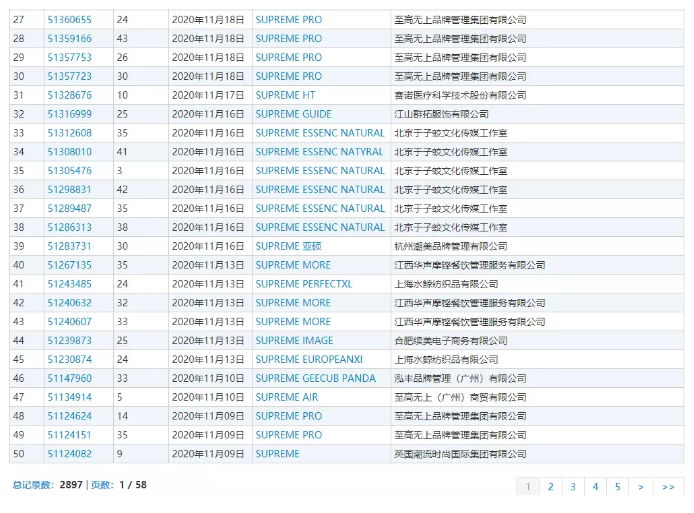Open application number 51289487
This screenshot has width=694, height=513.
[x=69, y=208]
